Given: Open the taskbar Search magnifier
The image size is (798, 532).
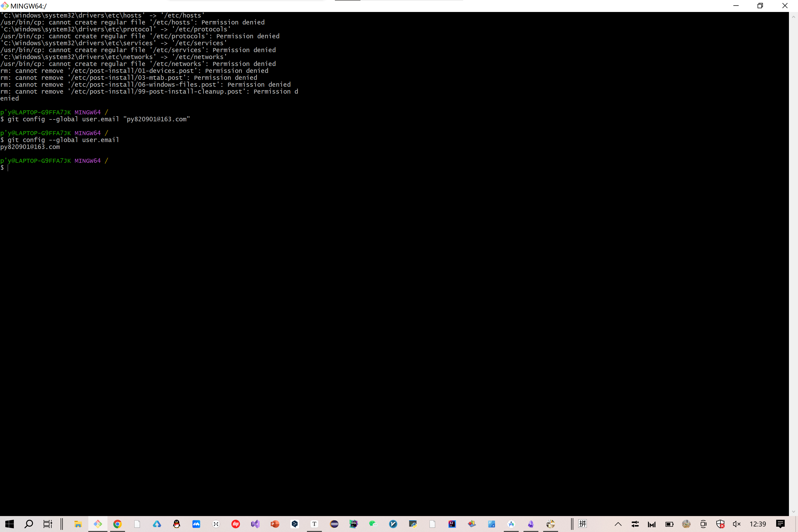Looking at the screenshot, I should [x=29, y=524].
